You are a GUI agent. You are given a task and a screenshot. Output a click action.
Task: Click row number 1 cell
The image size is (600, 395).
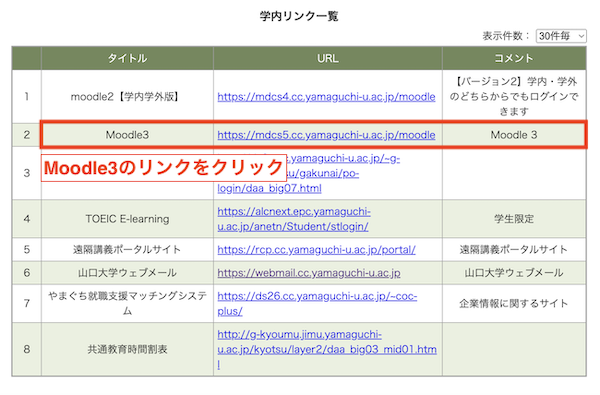click(26, 96)
